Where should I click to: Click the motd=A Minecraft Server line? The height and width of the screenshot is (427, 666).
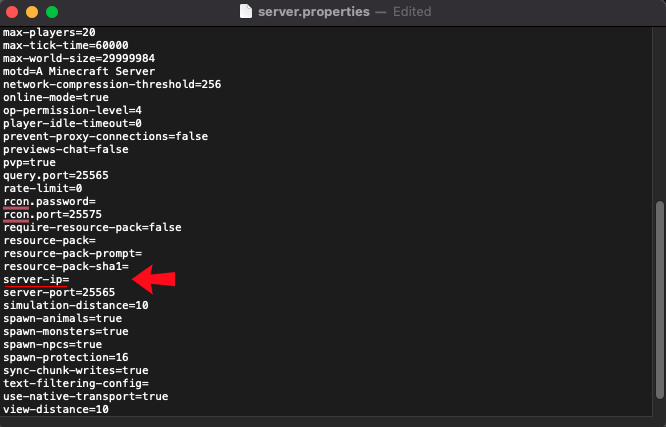[79, 72]
